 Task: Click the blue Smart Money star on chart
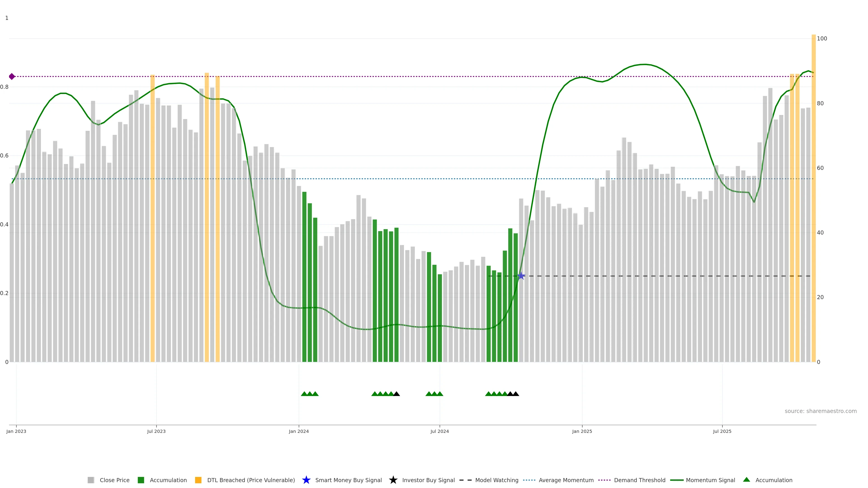tap(521, 276)
